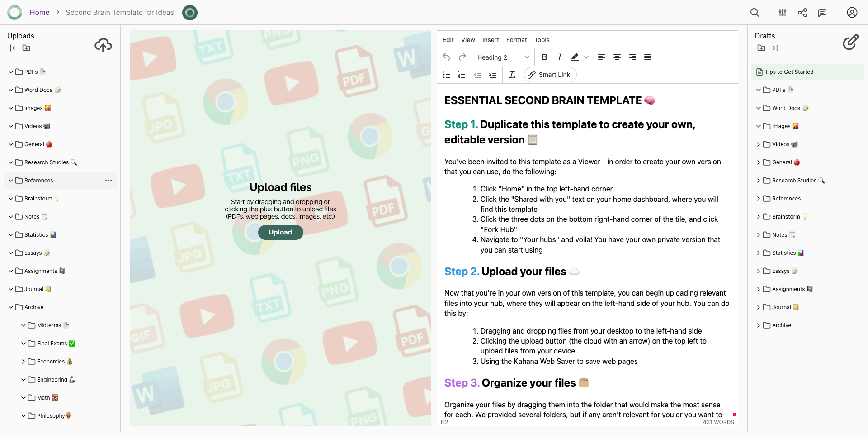Click the app logo top left

pos(15,12)
